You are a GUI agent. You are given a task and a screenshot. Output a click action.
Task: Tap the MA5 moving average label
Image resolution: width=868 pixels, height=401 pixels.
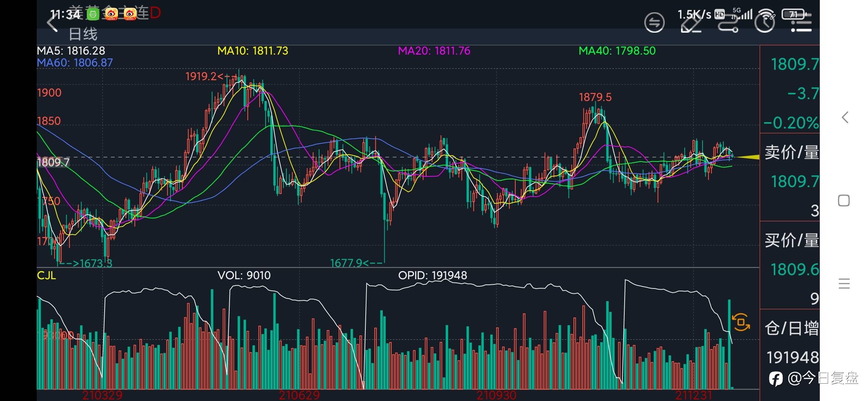coord(71,51)
